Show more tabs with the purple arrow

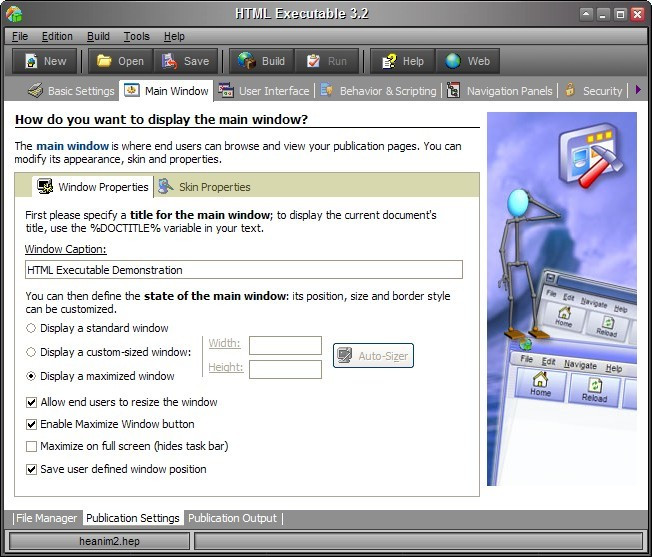click(638, 89)
